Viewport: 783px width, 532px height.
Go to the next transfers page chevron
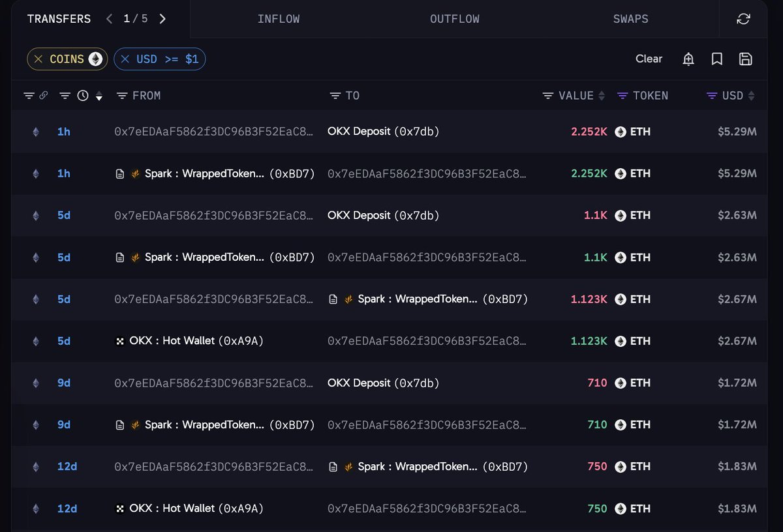(162, 19)
